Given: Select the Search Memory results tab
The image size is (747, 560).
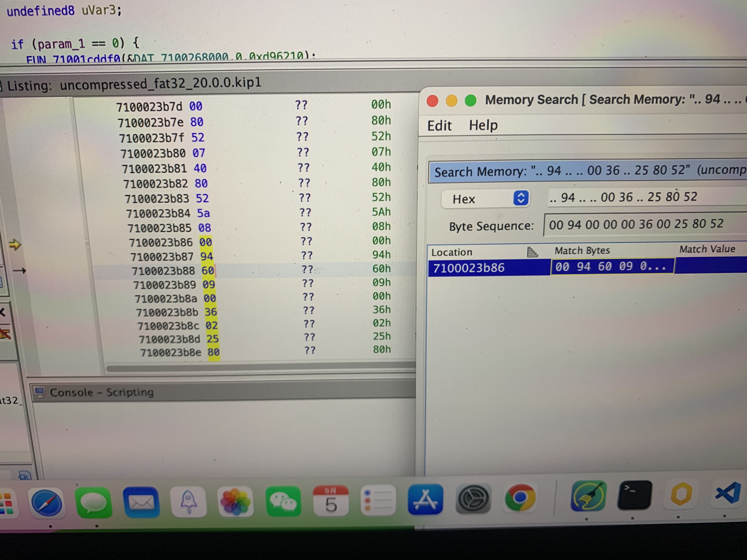Looking at the screenshot, I should (587, 171).
